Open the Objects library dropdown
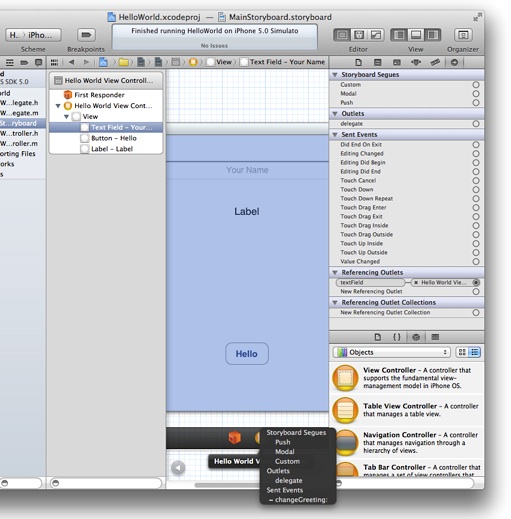Viewport: 511px width, 519px height. [391, 352]
